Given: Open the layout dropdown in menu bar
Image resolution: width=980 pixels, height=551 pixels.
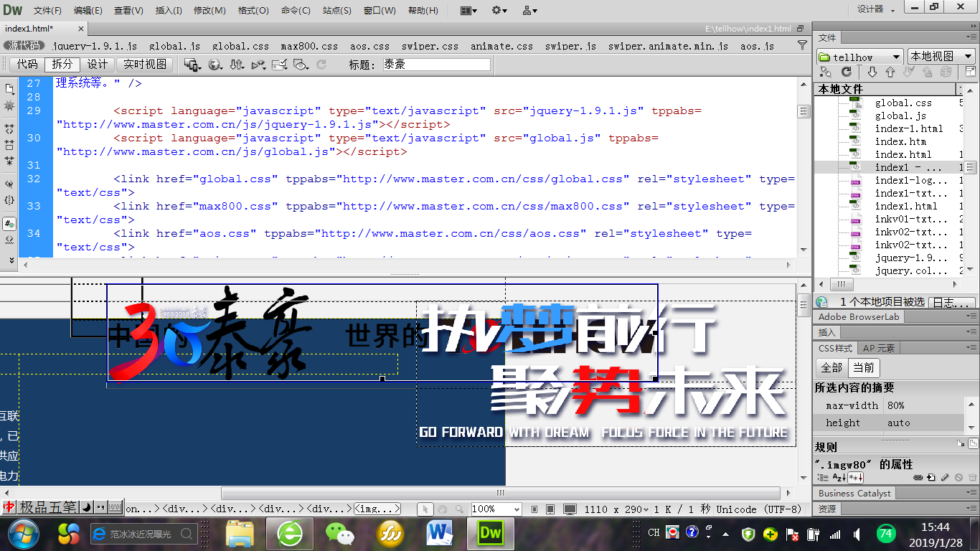Looking at the screenshot, I should pyautogui.click(x=468, y=11).
